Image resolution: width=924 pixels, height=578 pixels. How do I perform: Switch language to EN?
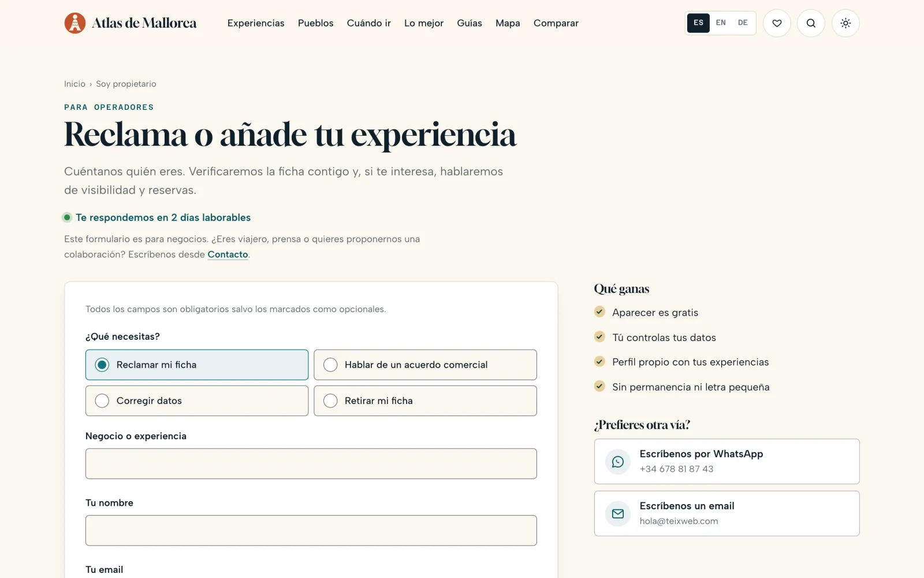[721, 23]
